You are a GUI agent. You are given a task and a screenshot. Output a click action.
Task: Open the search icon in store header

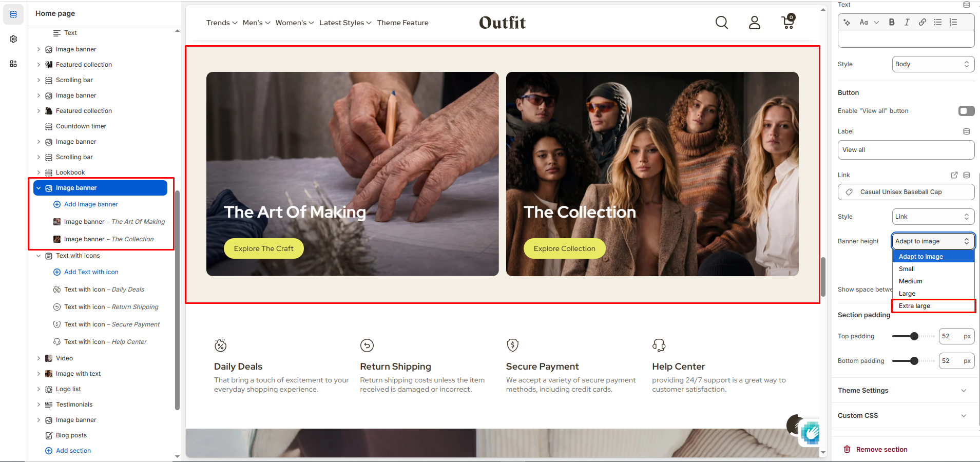tap(721, 23)
